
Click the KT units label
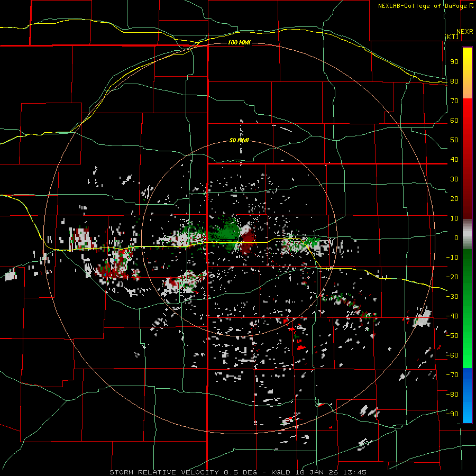452,36
